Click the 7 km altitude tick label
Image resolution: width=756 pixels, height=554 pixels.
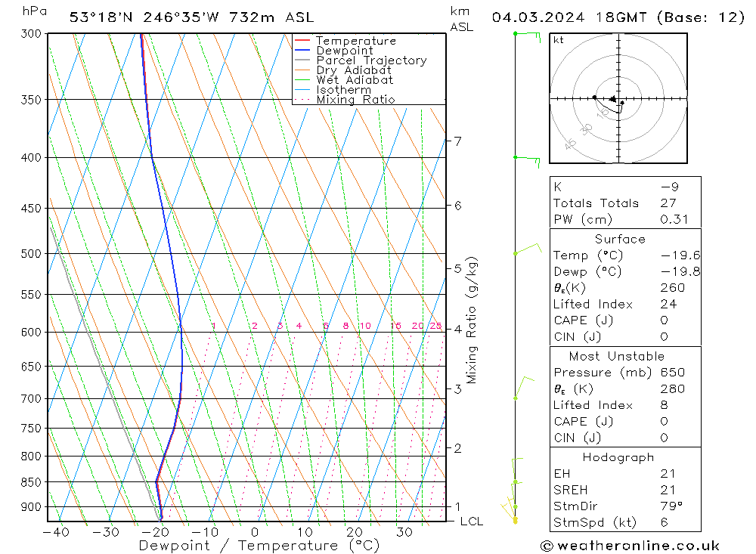coord(457,141)
